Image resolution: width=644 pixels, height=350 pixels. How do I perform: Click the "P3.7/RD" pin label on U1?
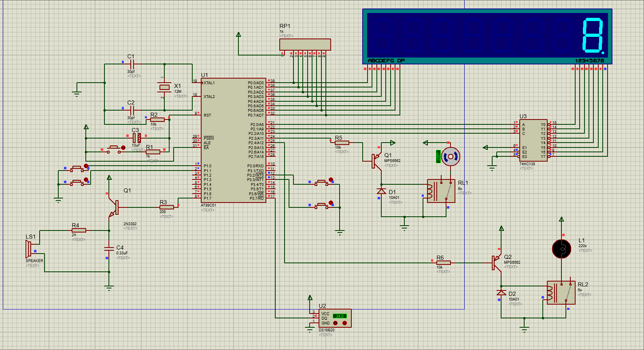[x=257, y=198]
